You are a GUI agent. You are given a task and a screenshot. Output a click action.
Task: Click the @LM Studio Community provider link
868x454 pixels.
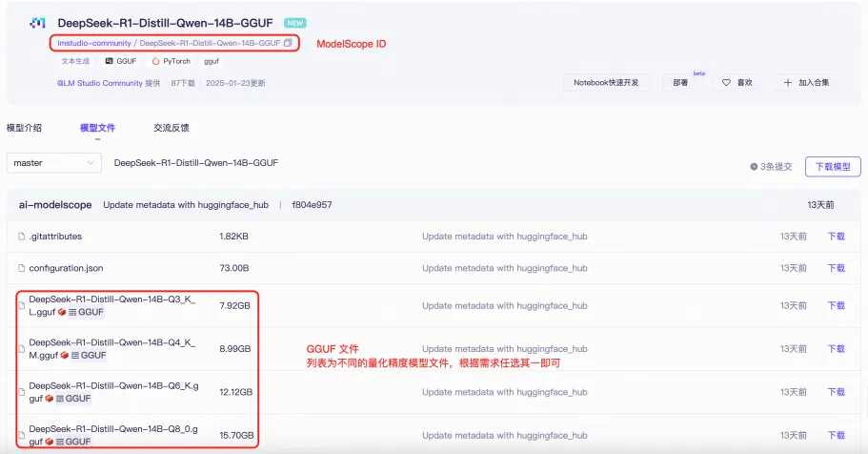coord(100,83)
